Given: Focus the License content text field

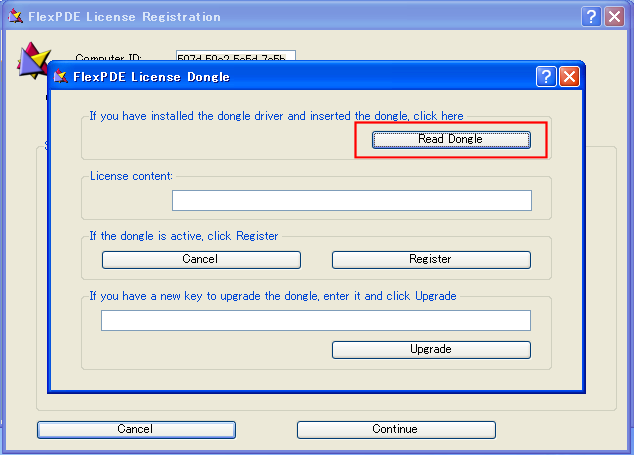Looking at the screenshot, I should [351, 201].
